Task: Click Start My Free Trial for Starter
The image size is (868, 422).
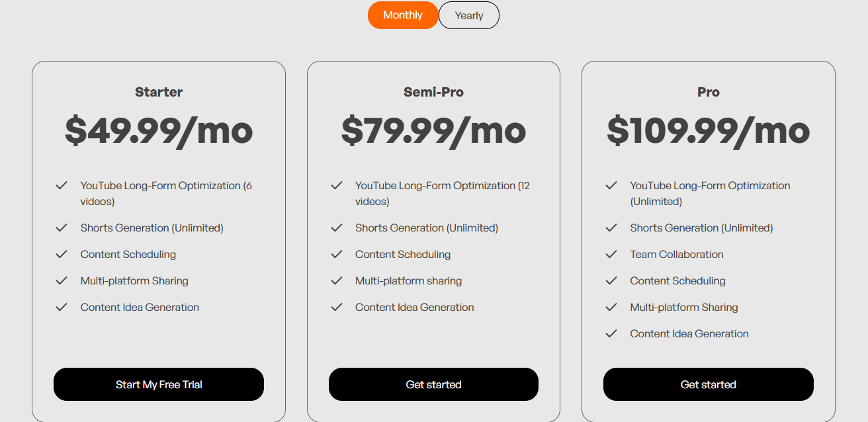Action: point(158,384)
